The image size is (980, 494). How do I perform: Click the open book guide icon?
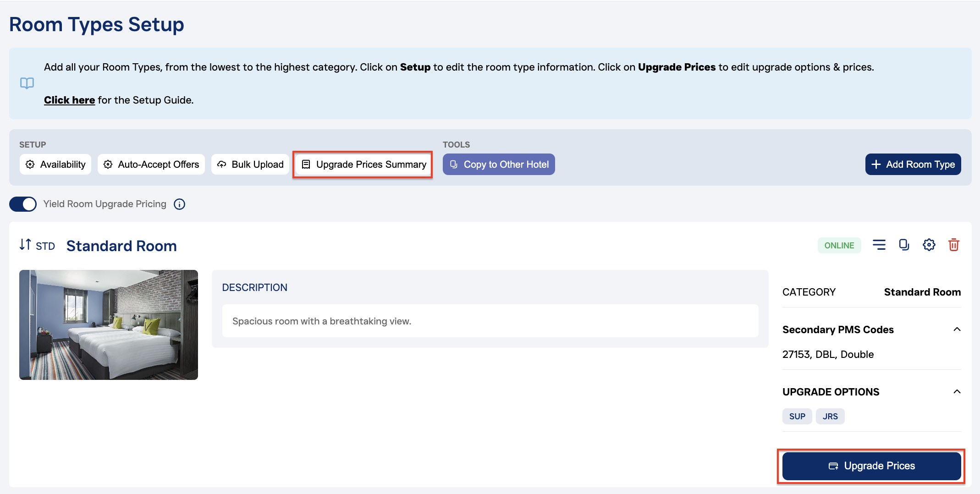[x=27, y=83]
